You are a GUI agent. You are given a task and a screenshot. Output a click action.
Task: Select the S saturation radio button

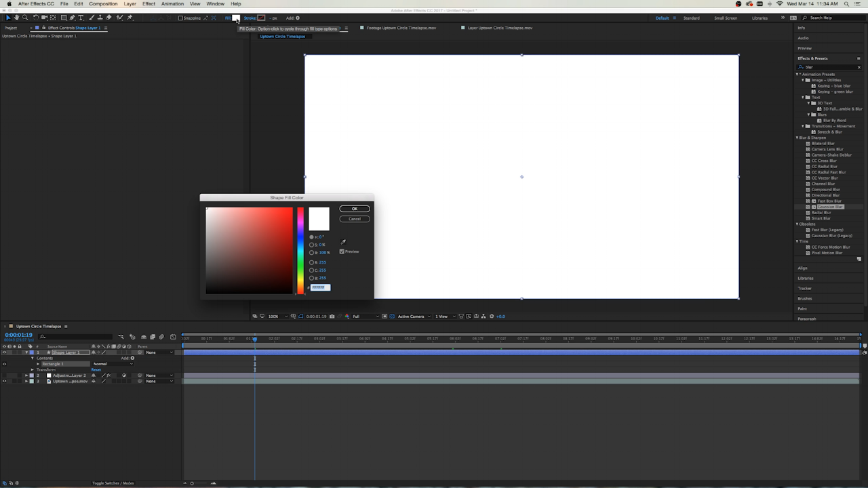click(x=312, y=245)
